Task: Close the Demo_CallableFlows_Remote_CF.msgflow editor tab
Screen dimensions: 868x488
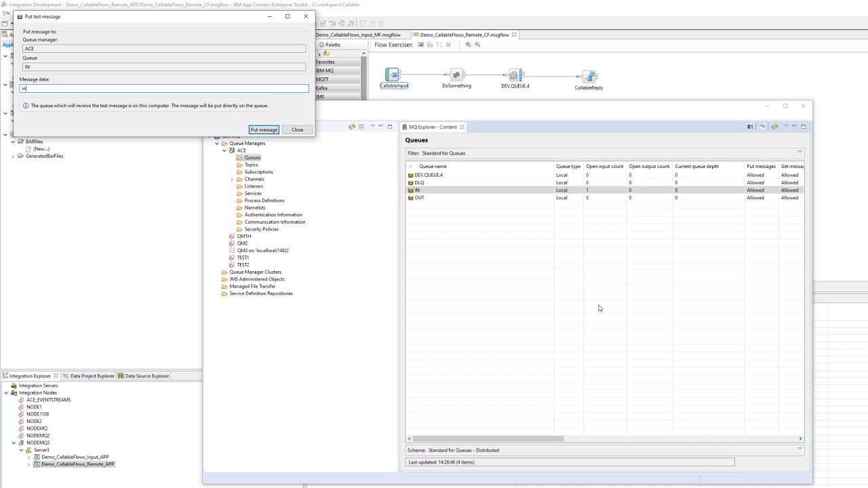Action: point(514,35)
